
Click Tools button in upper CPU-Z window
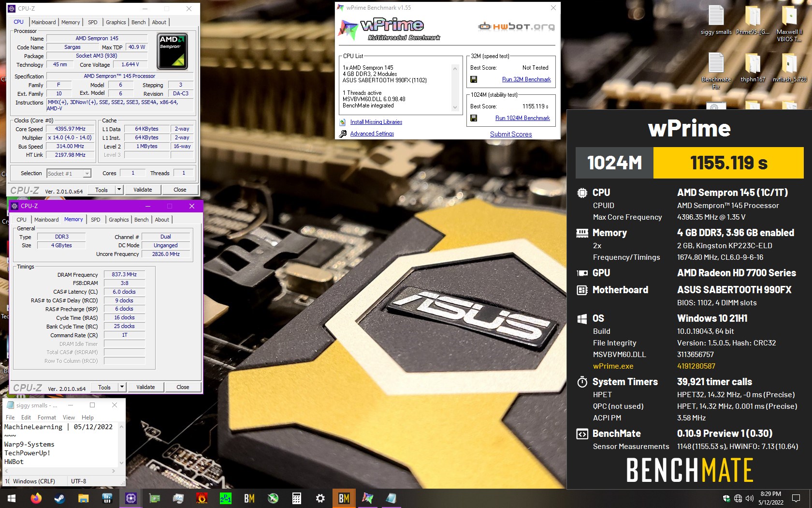(101, 190)
